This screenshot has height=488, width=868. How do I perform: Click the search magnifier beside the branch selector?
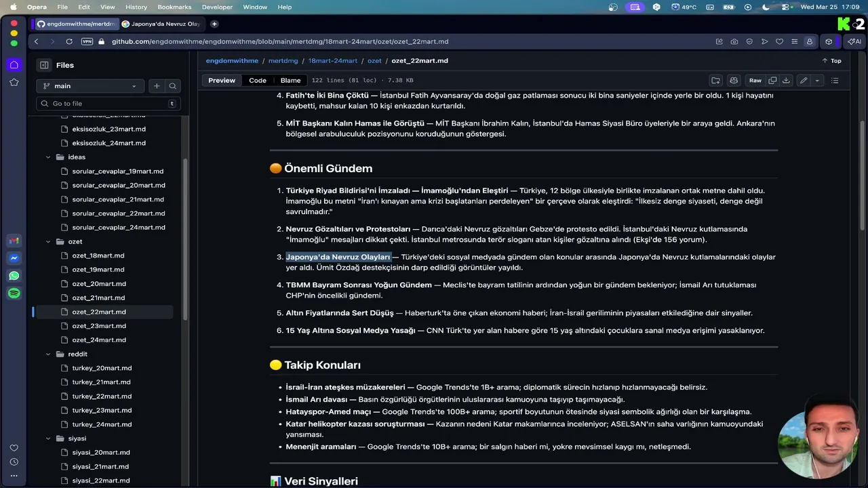[x=173, y=86]
